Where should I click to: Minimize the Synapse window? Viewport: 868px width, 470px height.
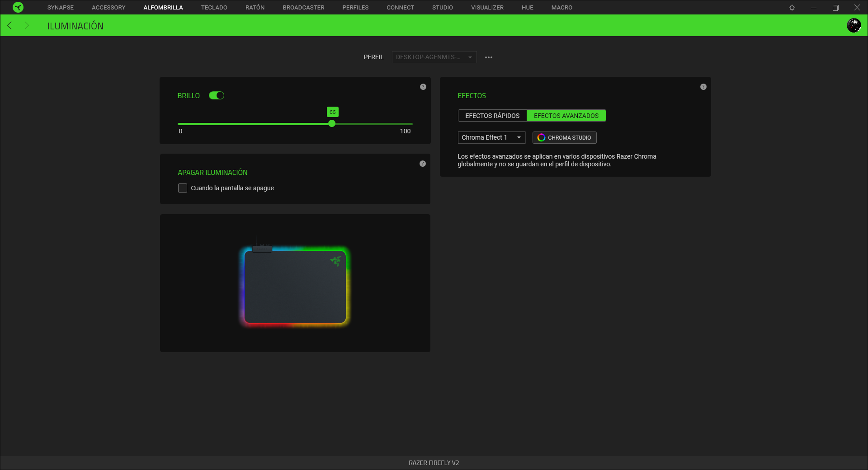click(x=814, y=8)
